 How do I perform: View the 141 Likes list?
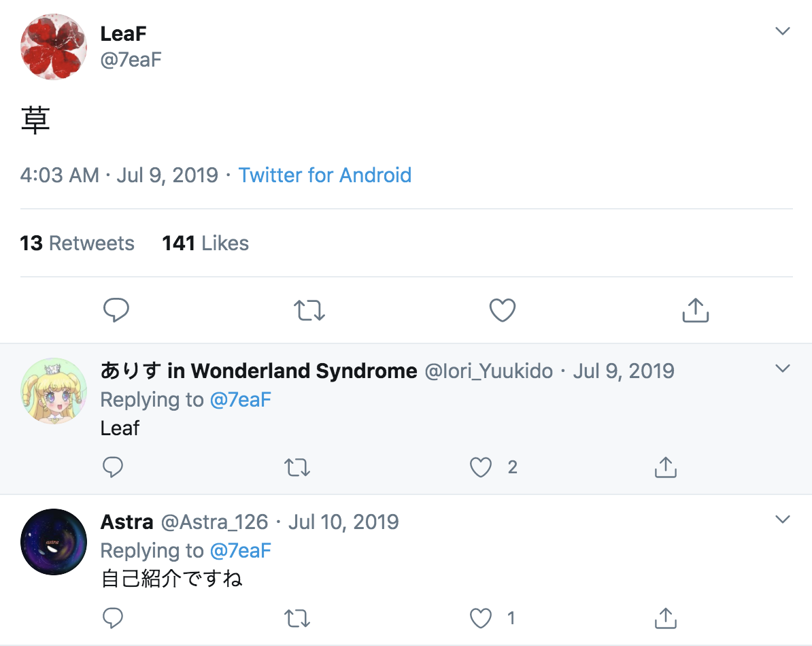click(x=205, y=243)
